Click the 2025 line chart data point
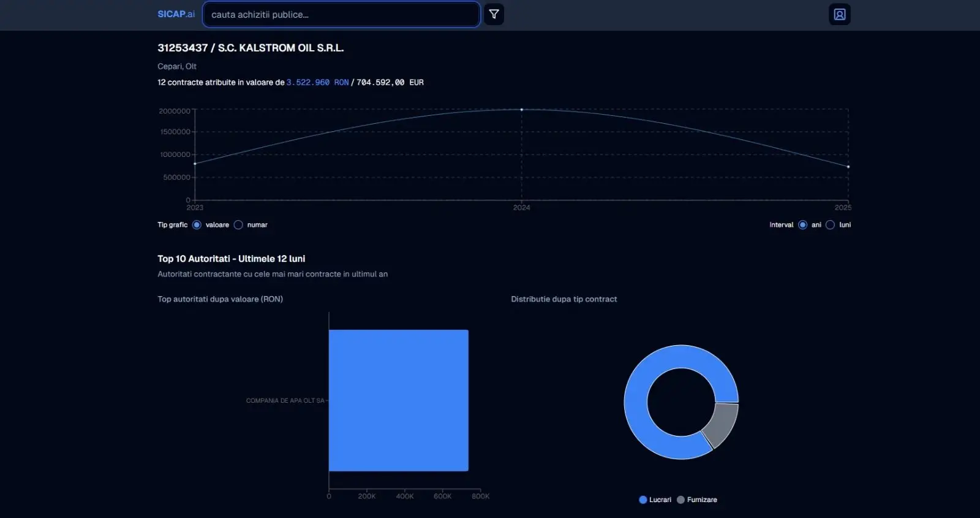This screenshot has height=518, width=980. click(848, 167)
